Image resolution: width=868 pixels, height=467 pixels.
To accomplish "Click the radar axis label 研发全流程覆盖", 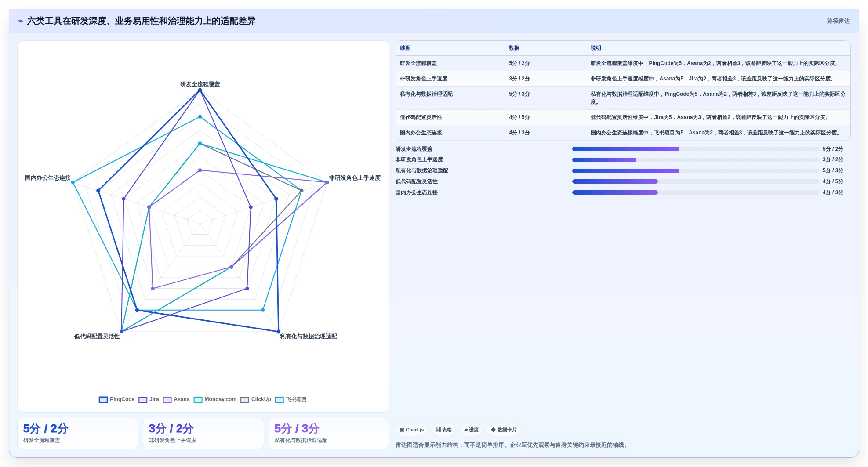I will [x=200, y=84].
